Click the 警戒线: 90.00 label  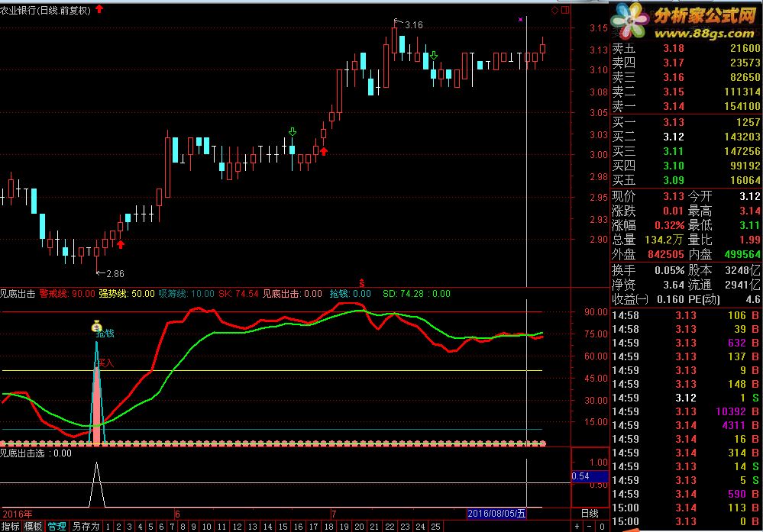coord(67,294)
